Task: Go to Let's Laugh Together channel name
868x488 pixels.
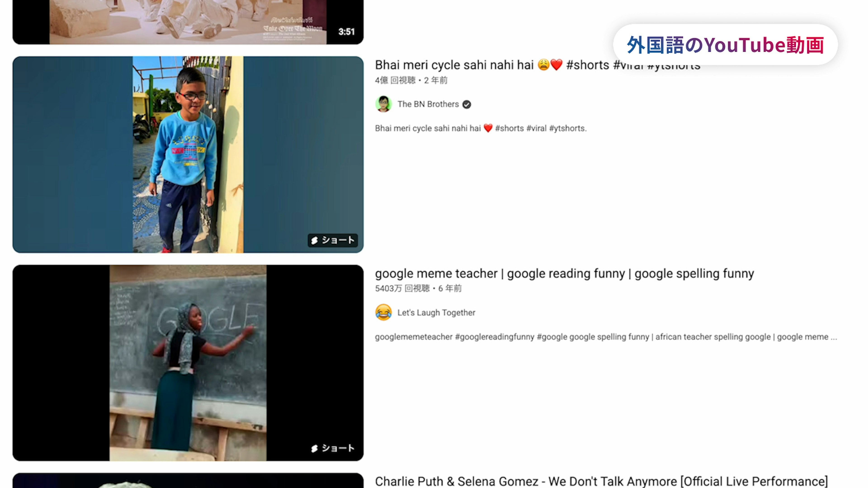Action: pyautogui.click(x=436, y=312)
